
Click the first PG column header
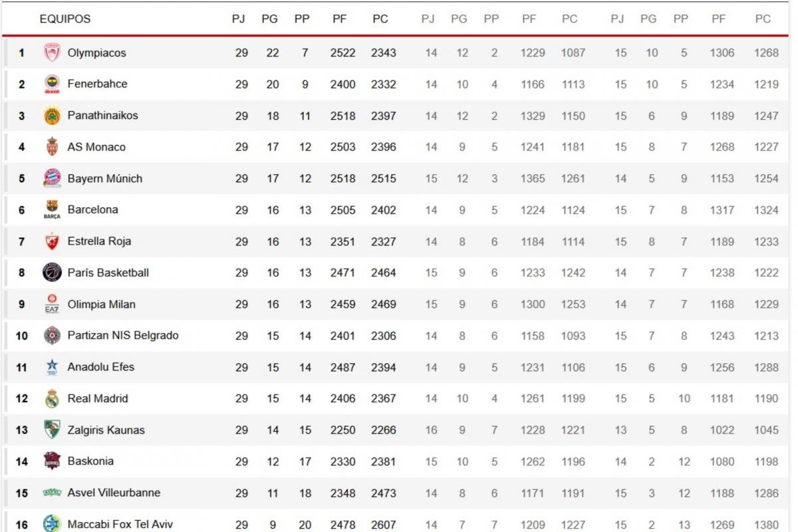(x=269, y=19)
